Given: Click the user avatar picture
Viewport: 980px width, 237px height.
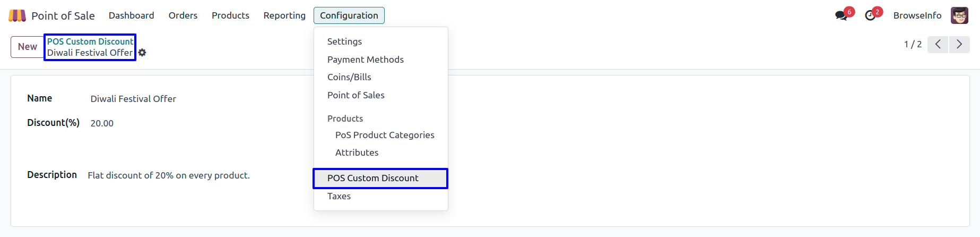Looking at the screenshot, I should 959,15.
